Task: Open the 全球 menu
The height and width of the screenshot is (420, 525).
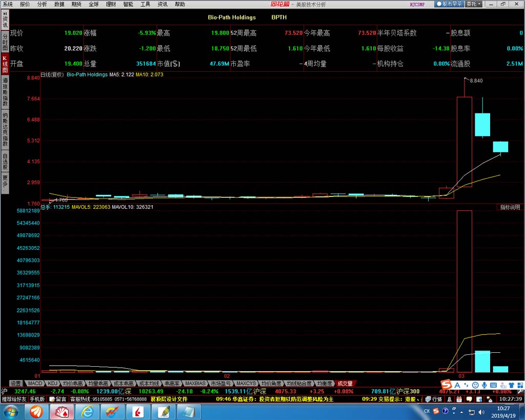Action: pos(94,4)
